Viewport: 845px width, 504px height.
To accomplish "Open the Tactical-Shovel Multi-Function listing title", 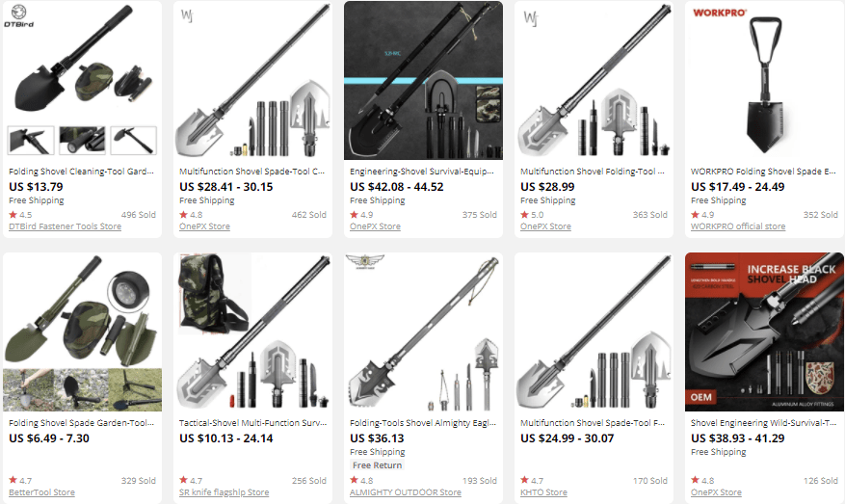I will pos(252,423).
